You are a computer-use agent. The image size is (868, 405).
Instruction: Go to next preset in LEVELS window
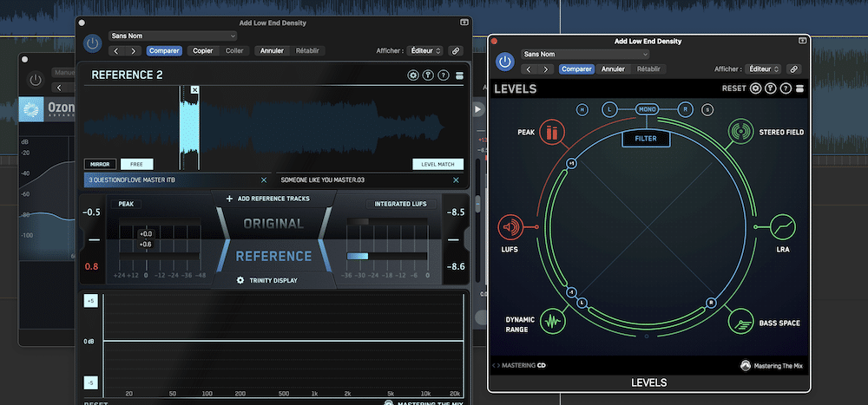(x=546, y=69)
